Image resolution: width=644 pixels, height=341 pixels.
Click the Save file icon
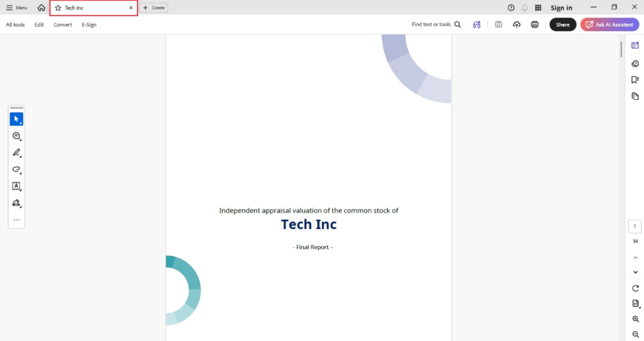498,24
